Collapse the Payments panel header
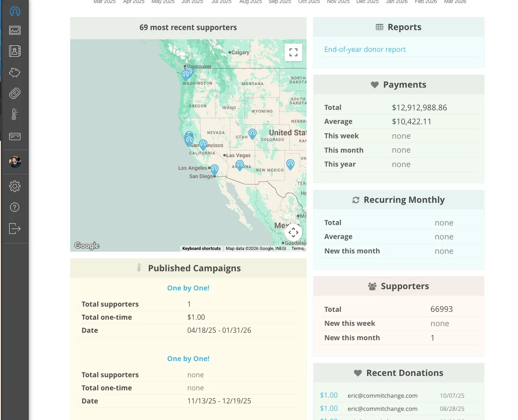The image size is (518, 420). coord(398,85)
